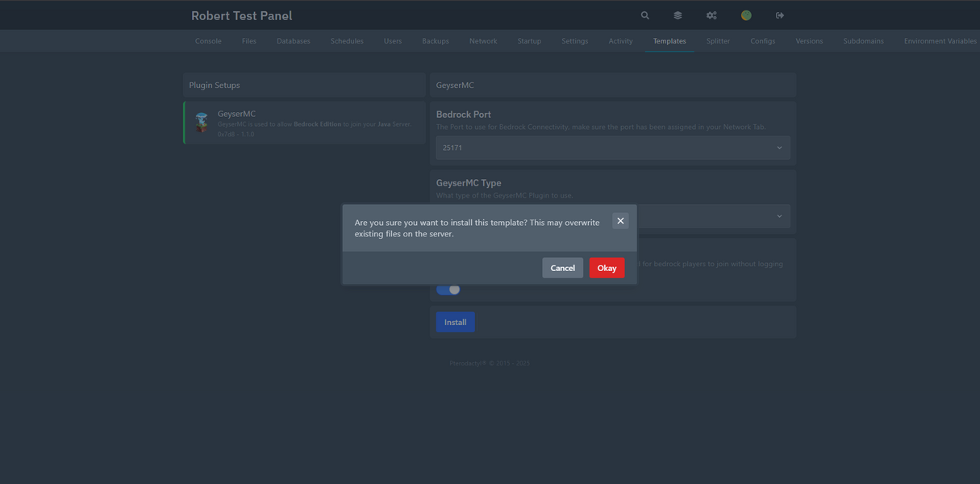
Task: Click the user avatar in the top bar
Action: [x=745, y=15]
